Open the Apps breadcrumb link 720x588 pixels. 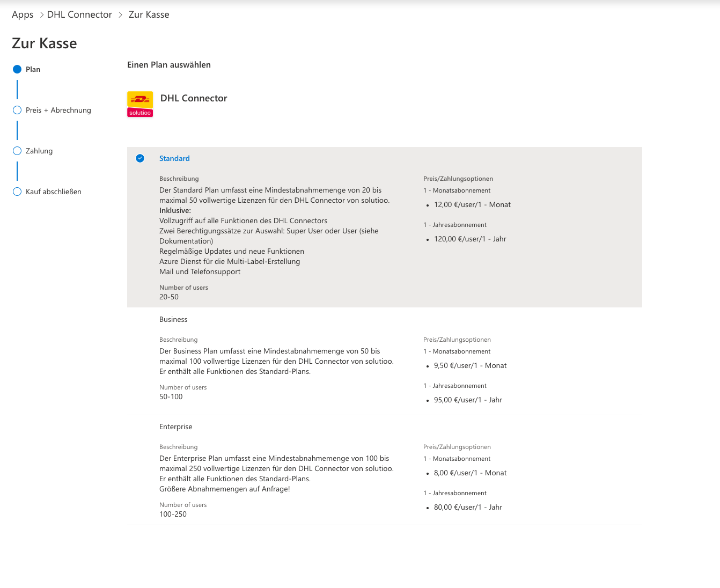[x=23, y=14]
